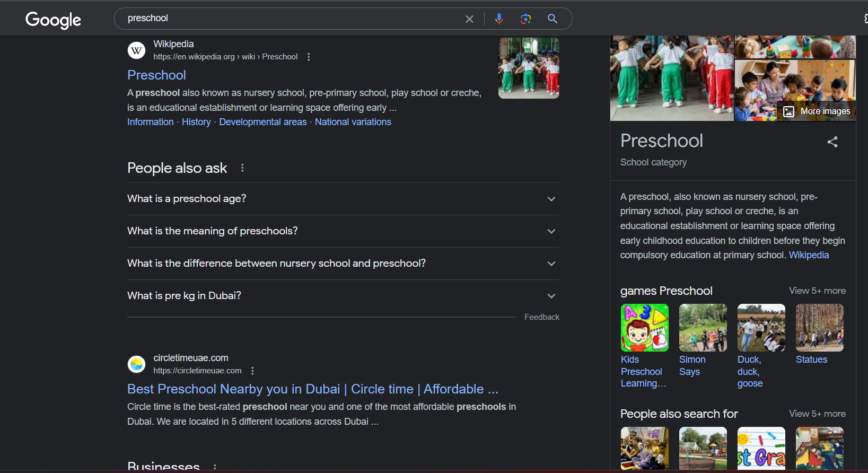Open Simon Says game thumbnail

click(703, 328)
